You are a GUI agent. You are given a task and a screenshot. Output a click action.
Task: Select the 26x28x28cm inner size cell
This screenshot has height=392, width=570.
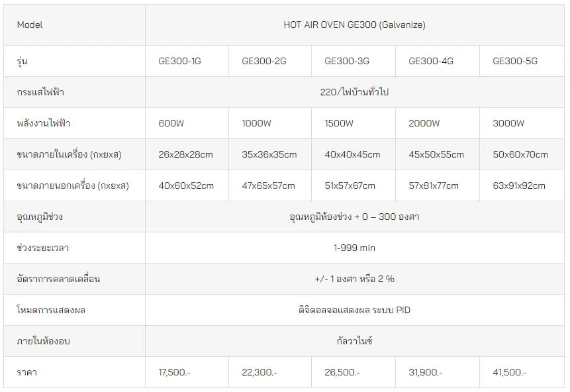coord(185,154)
